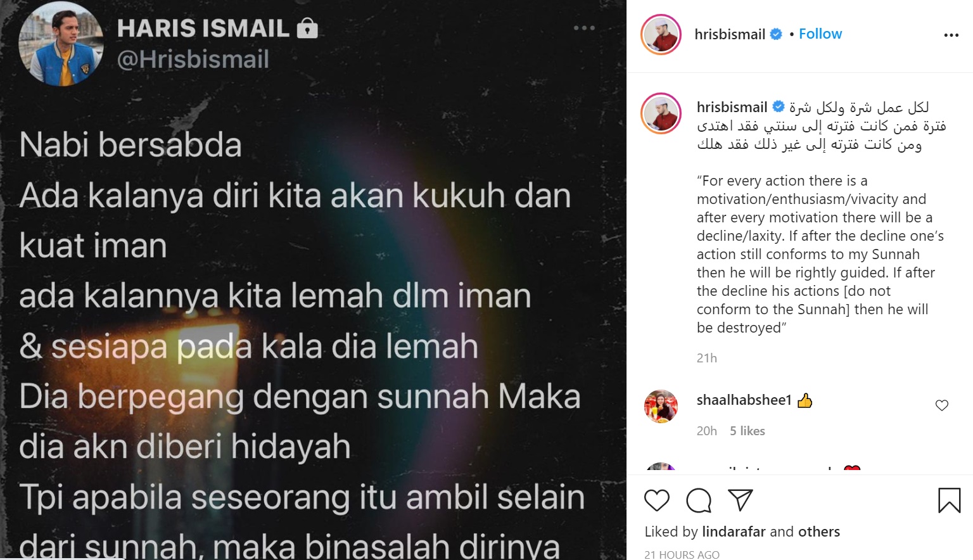View 5 likes on the comment
The width and height of the screenshot is (973, 560).
tap(747, 431)
